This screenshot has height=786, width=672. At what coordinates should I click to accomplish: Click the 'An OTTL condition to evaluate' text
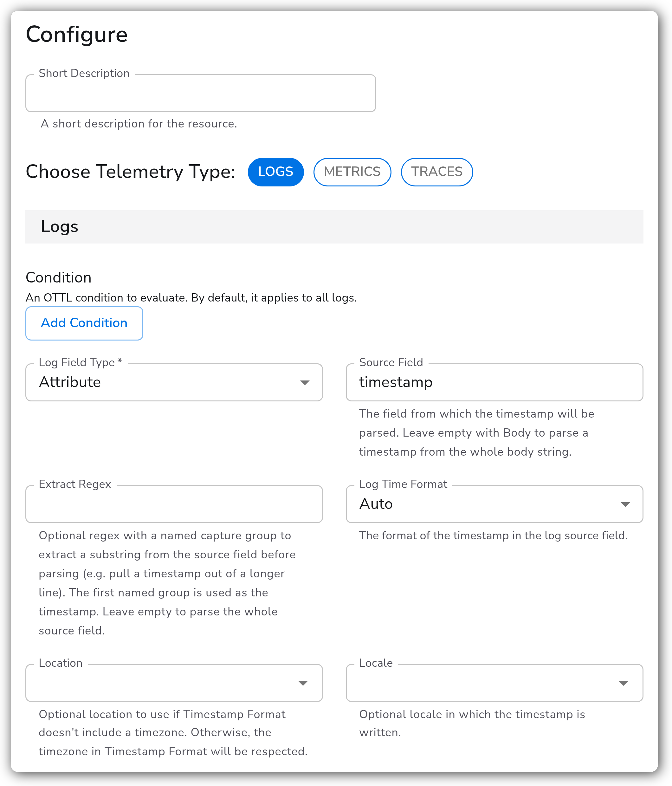click(191, 298)
